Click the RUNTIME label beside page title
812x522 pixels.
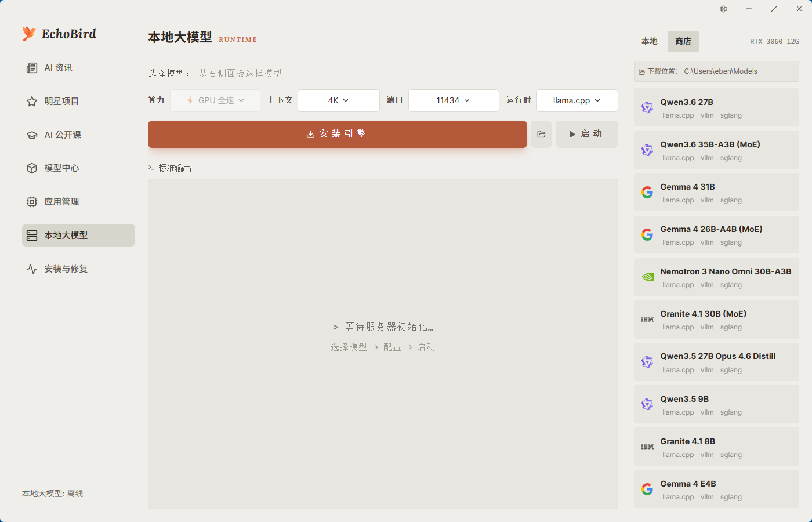point(238,39)
